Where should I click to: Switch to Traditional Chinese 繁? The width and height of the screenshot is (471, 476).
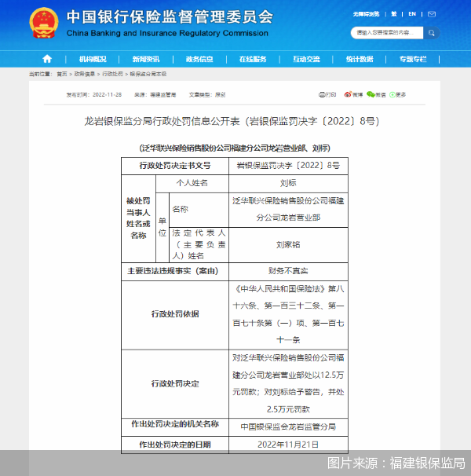pyautogui.click(x=394, y=14)
